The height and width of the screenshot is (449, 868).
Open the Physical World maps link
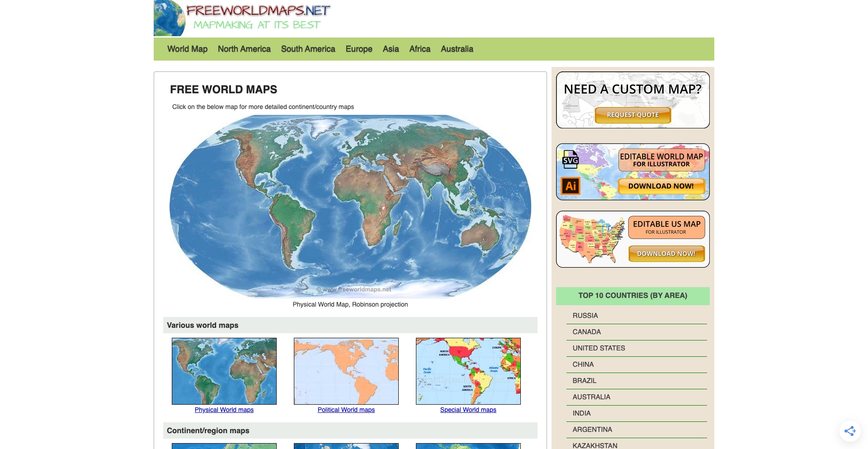[x=224, y=410]
